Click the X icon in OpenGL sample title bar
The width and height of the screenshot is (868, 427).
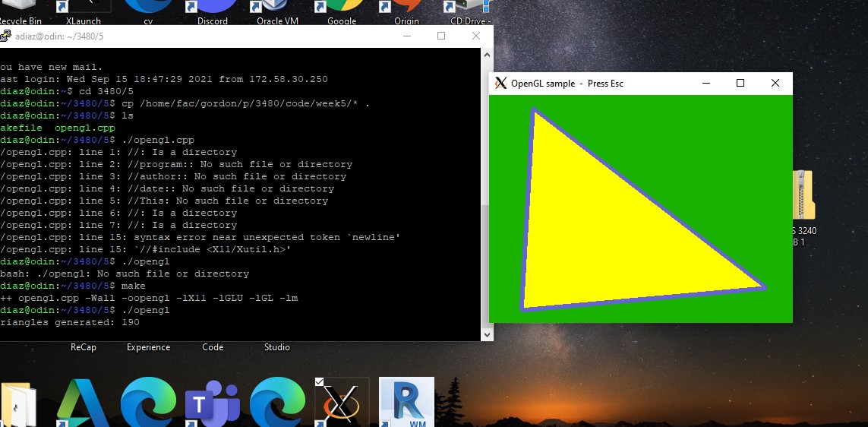pyautogui.click(x=500, y=84)
